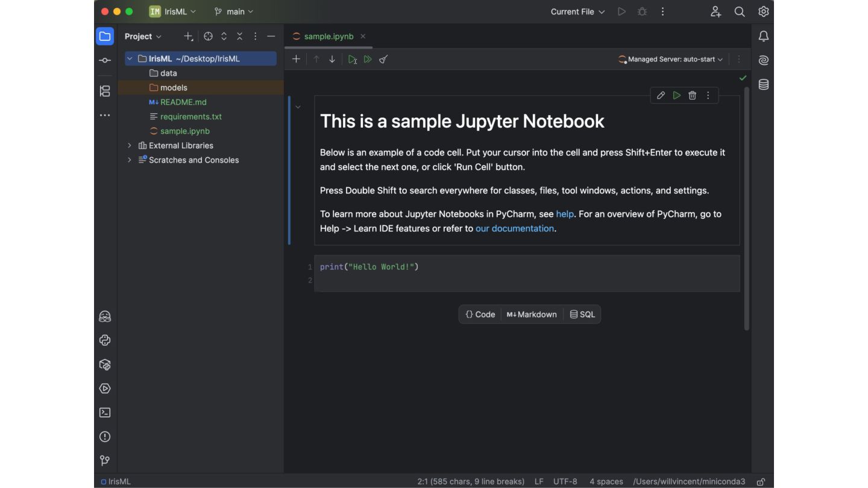The width and height of the screenshot is (868, 488).
Task: Open the Structure tool window icon
Action: tap(105, 91)
